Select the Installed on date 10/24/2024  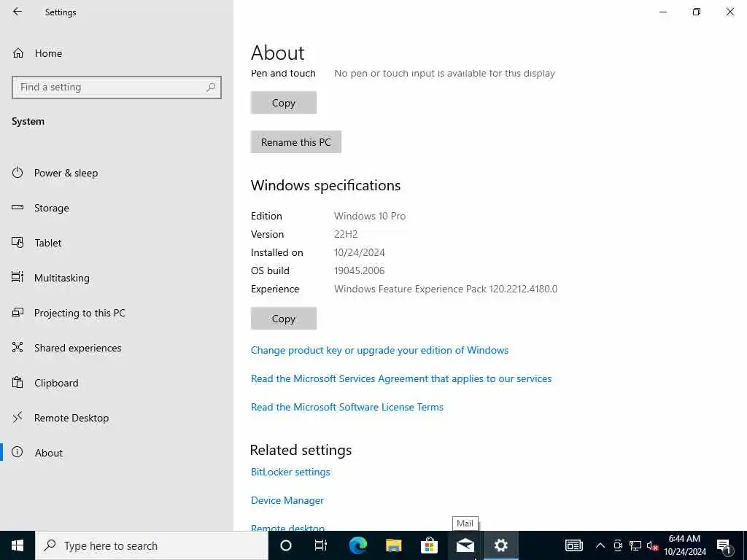coord(359,252)
